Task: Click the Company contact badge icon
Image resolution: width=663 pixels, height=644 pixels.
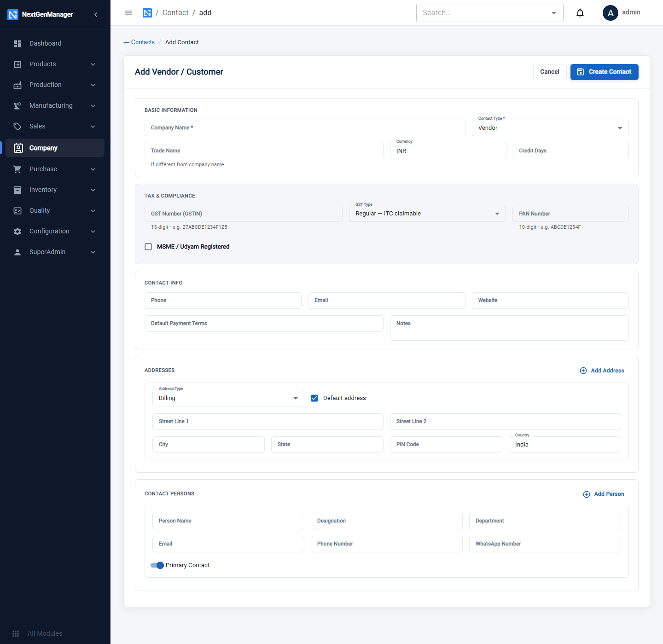Action: coord(18,148)
